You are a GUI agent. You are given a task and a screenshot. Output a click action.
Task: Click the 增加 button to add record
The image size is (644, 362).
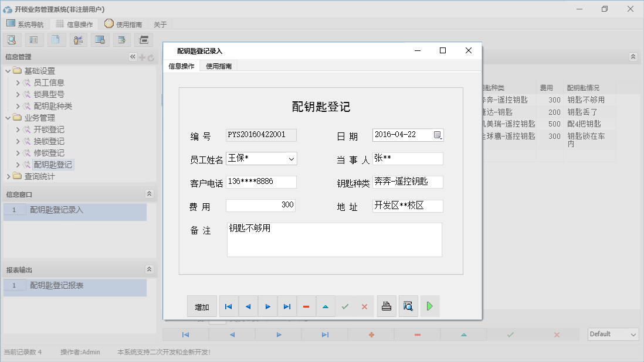point(202,306)
